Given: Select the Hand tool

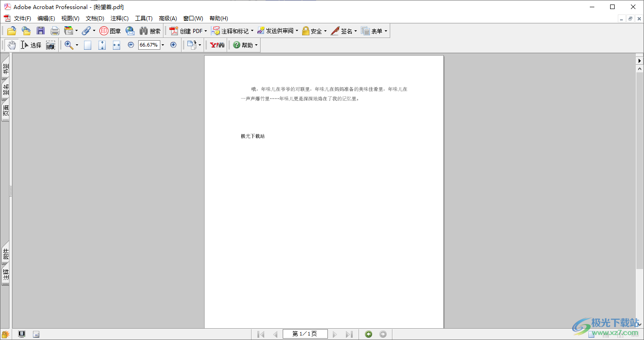Looking at the screenshot, I should click(11, 45).
